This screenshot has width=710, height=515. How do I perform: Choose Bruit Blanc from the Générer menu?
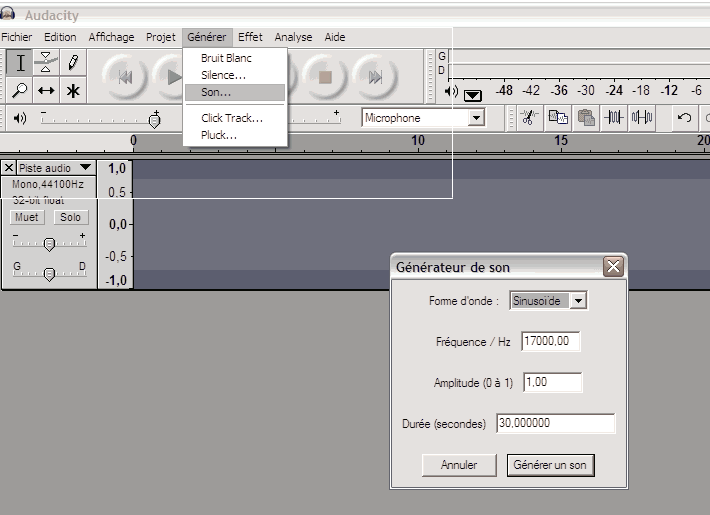tap(235, 58)
